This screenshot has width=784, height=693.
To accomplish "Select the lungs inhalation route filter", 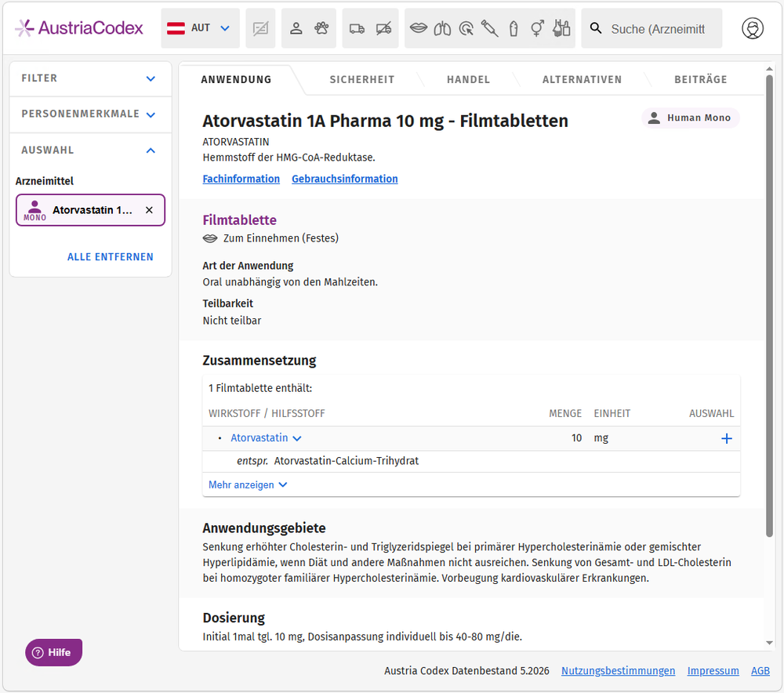I will 442,28.
